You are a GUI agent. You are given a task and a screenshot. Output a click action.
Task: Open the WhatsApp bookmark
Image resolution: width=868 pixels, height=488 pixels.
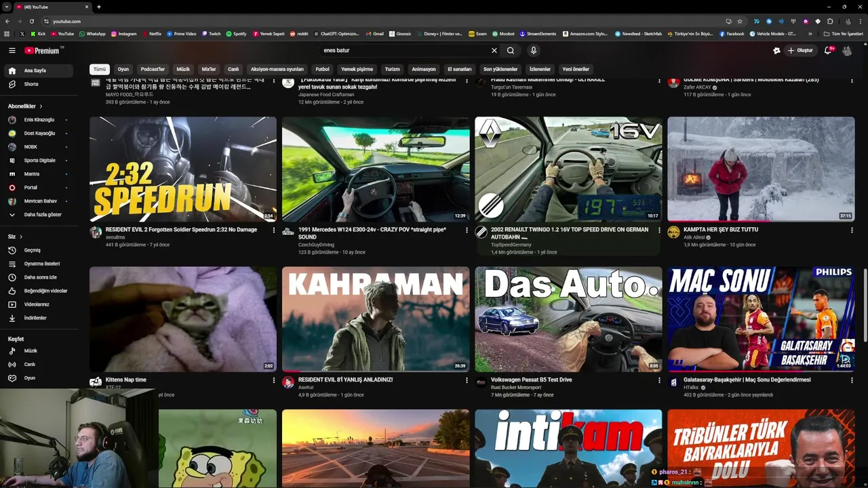[x=92, y=33]
